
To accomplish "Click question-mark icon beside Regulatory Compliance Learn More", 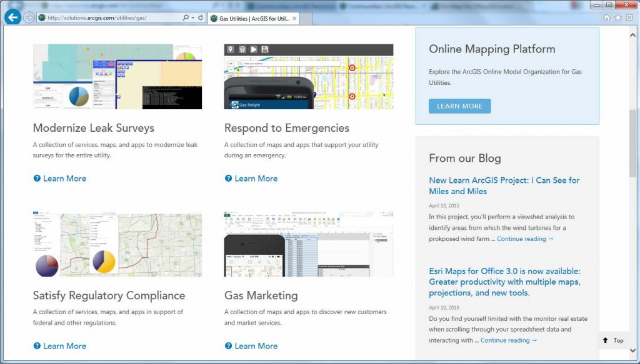I will tap(37, 346).
